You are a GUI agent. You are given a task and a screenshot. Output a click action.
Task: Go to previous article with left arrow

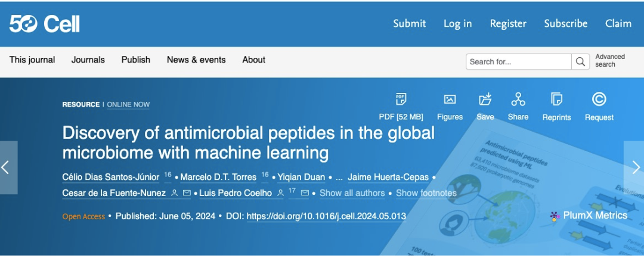click(8, 167)
